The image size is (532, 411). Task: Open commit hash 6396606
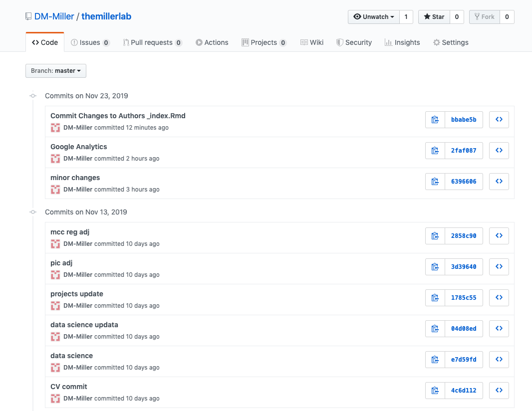click(x=464, y=182)
